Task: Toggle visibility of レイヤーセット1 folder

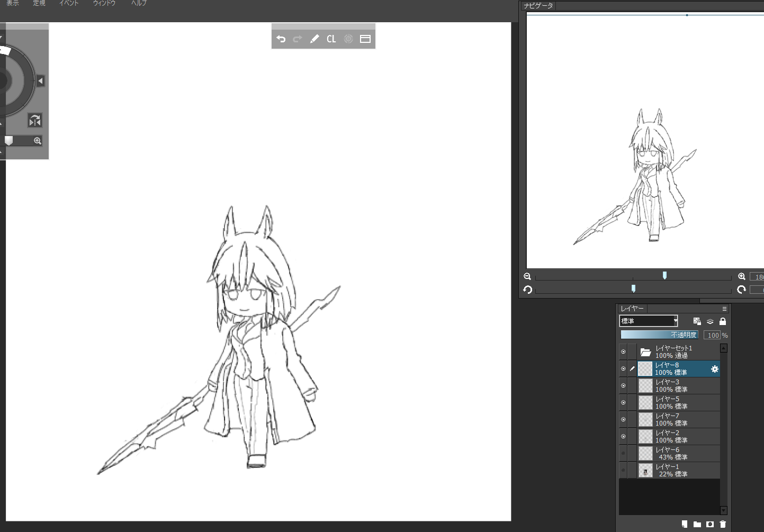Action: (x=623, y=352)
